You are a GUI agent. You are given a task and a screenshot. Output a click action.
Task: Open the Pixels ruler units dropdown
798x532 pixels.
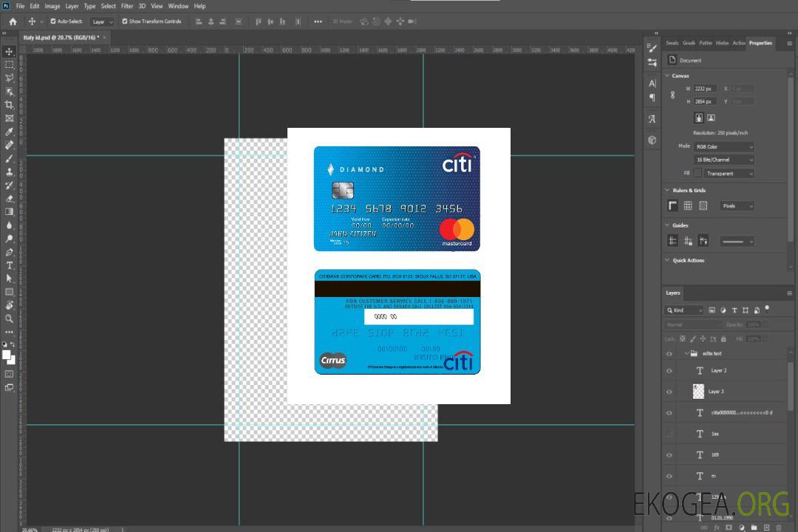click(737, 206)
